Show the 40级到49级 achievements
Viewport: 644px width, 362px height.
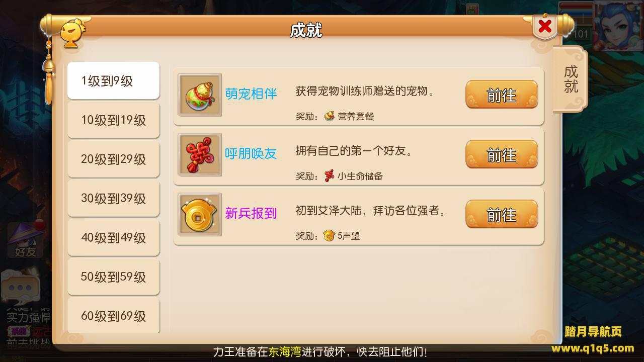click(114, 237)
